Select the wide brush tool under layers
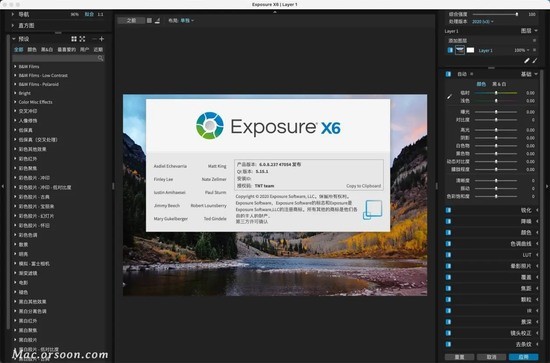The image size is (550, 363). [526, 61]
